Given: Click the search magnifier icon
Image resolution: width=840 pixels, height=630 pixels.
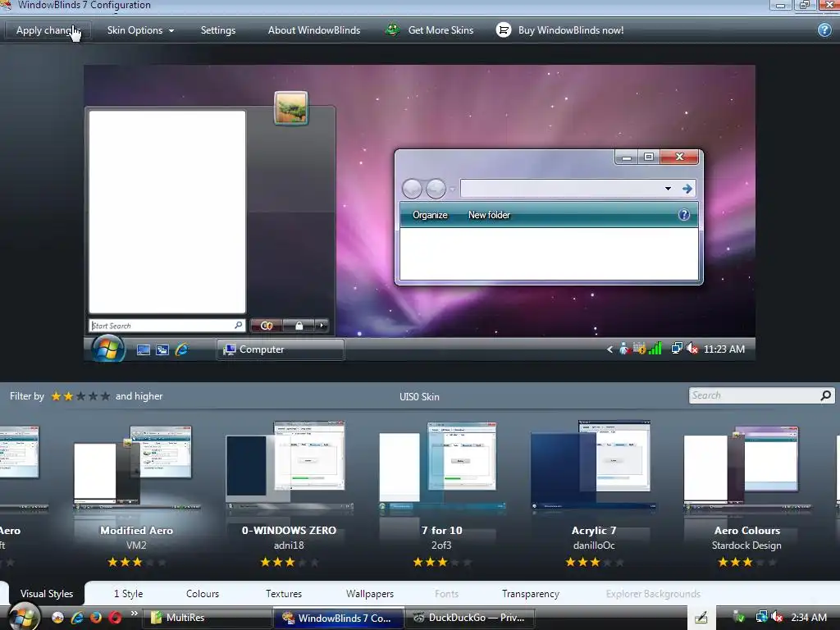Looking at the screenshot, I should 826,395.
